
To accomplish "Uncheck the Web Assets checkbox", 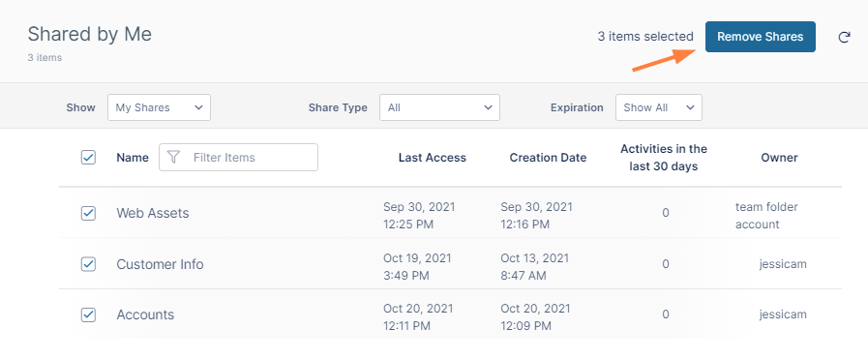I will (89, 213).
